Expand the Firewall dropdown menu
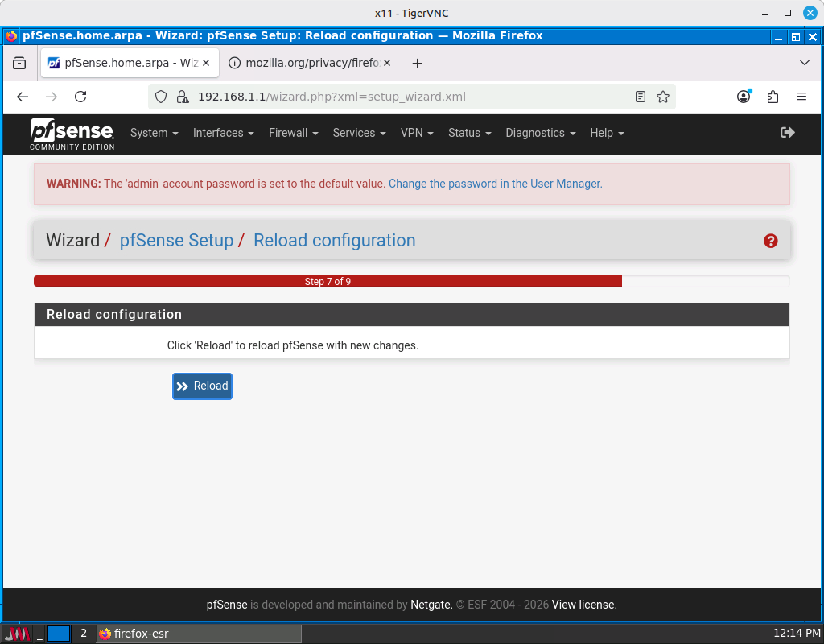This screenshot has height=644, width=824. pos(293,133)
